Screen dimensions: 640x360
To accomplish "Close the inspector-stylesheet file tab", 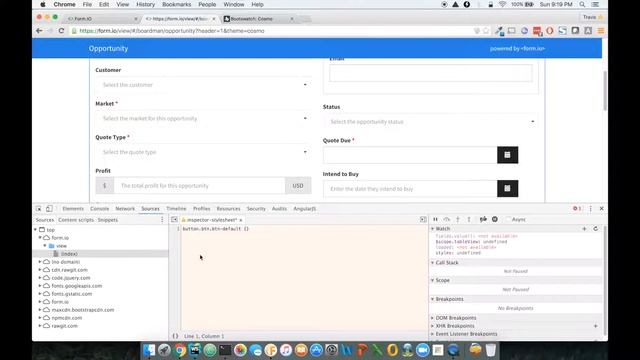I will click(240, 220).
